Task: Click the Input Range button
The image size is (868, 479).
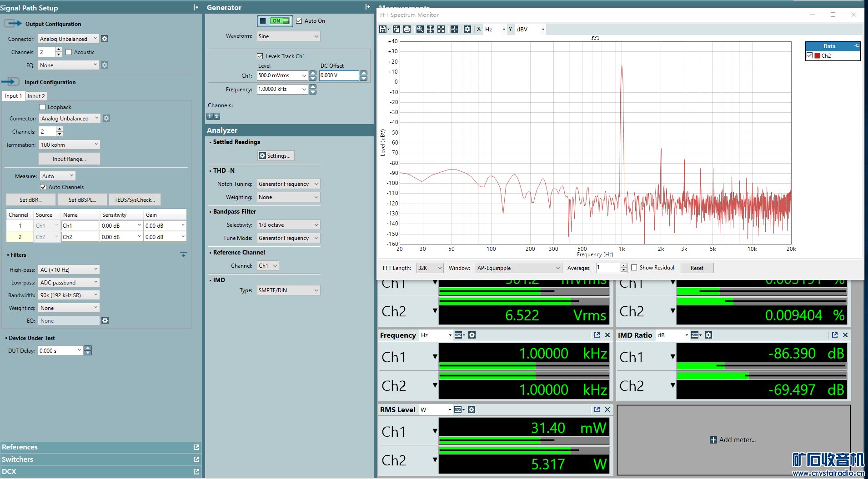Action: click(x=69, y=159)
